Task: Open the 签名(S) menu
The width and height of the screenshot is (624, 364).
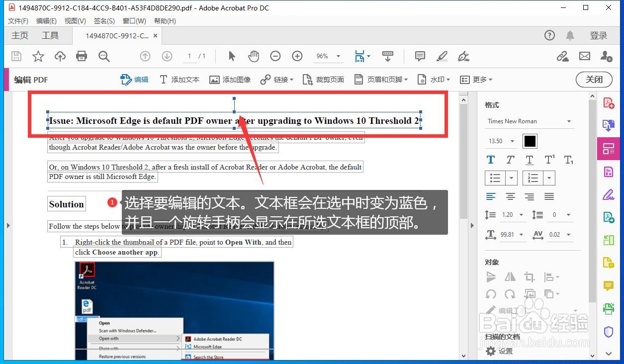Action: pyautogui.click(x=104, y=21)
